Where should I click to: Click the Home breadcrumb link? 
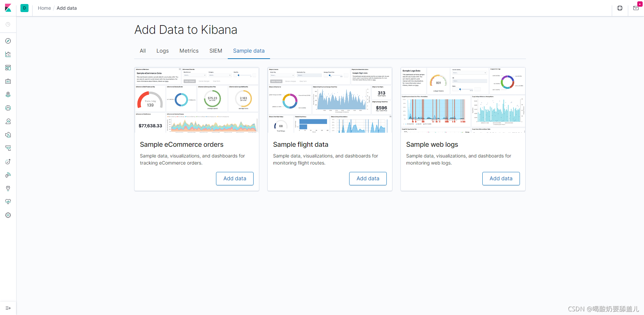point(44,8)
